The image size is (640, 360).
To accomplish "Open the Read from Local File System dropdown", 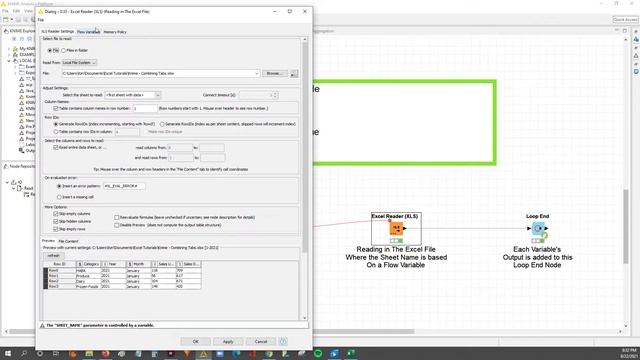I will (x=79, y=62).
